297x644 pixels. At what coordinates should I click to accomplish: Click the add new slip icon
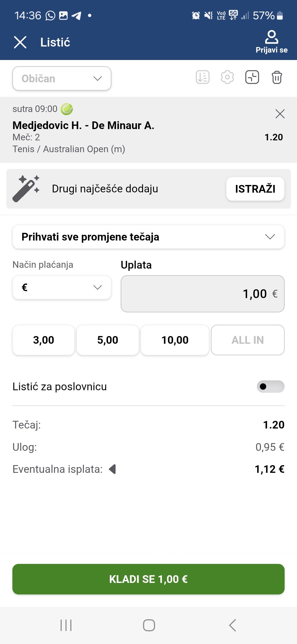click(x=252, y=77)
